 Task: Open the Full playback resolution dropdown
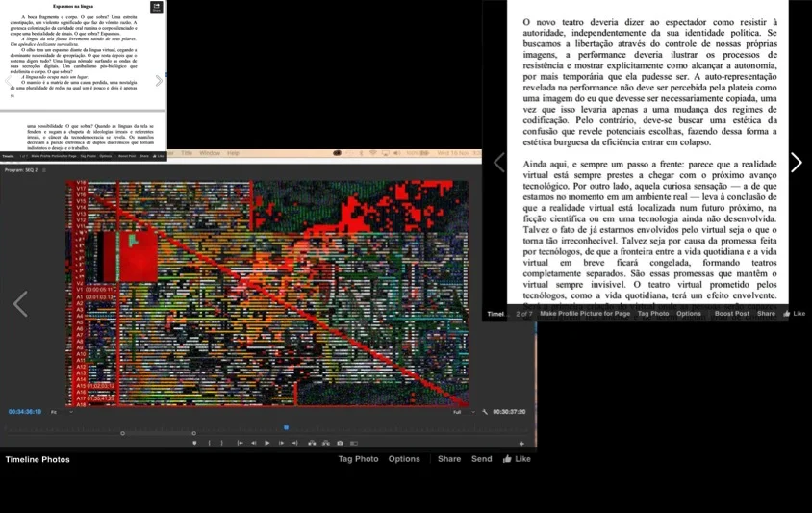[464, 412]
